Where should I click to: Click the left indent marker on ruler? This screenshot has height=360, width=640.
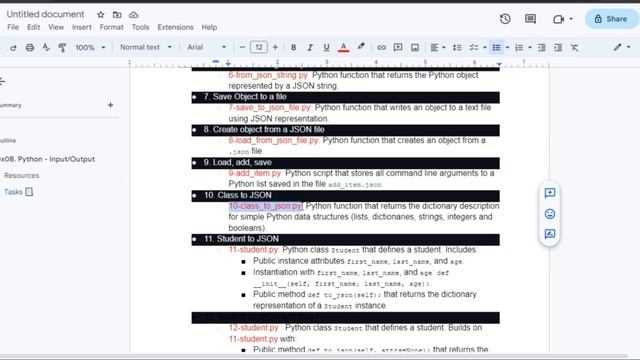click(228, 63)
